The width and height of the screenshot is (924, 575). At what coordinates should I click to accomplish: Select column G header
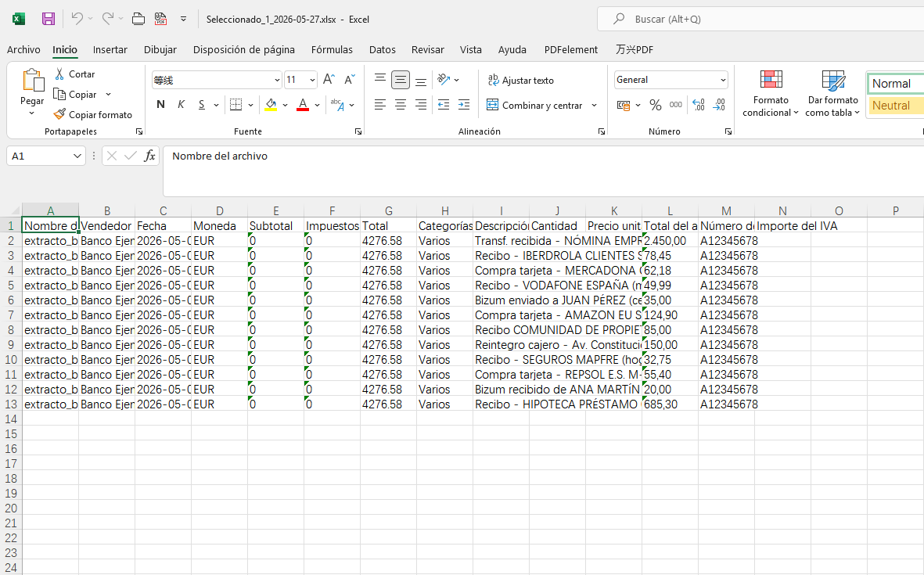click(x=388, y=211)
